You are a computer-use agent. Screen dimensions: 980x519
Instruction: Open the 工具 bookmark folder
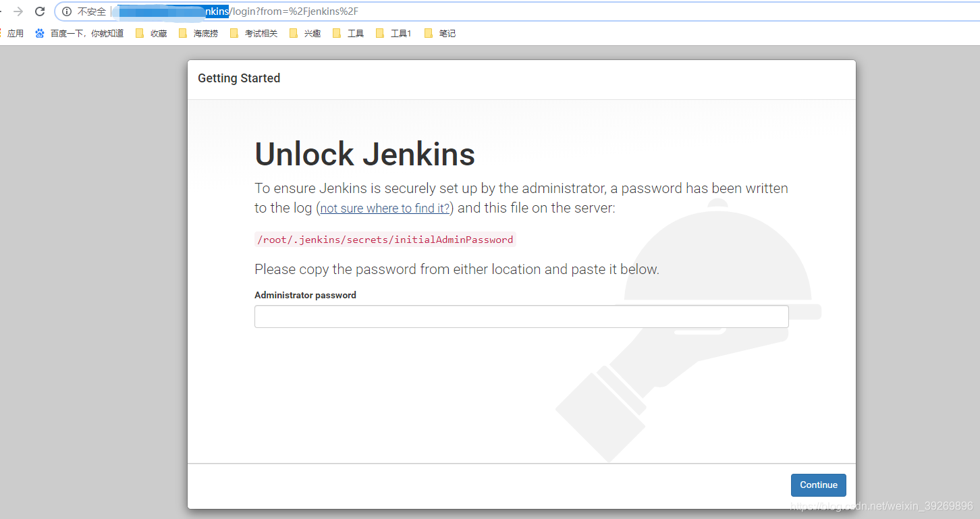coord(348,33)
